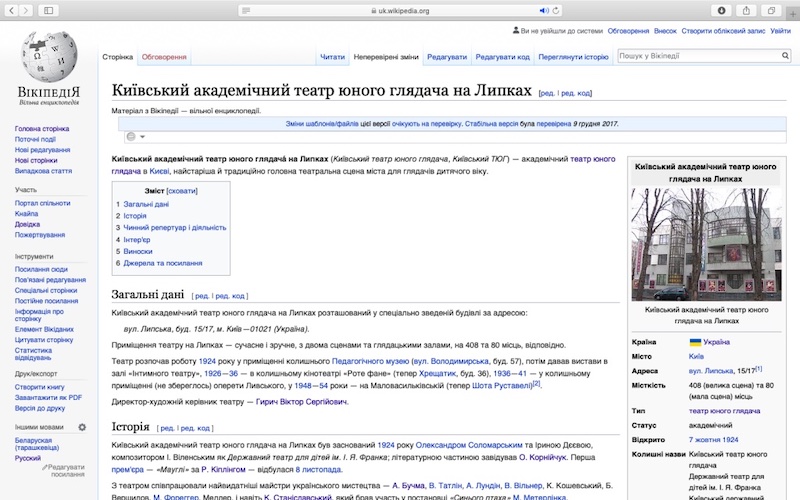Click 'Створити книгу' link
The height and width of the screenshot is (500, 800).
coord(39,387)
